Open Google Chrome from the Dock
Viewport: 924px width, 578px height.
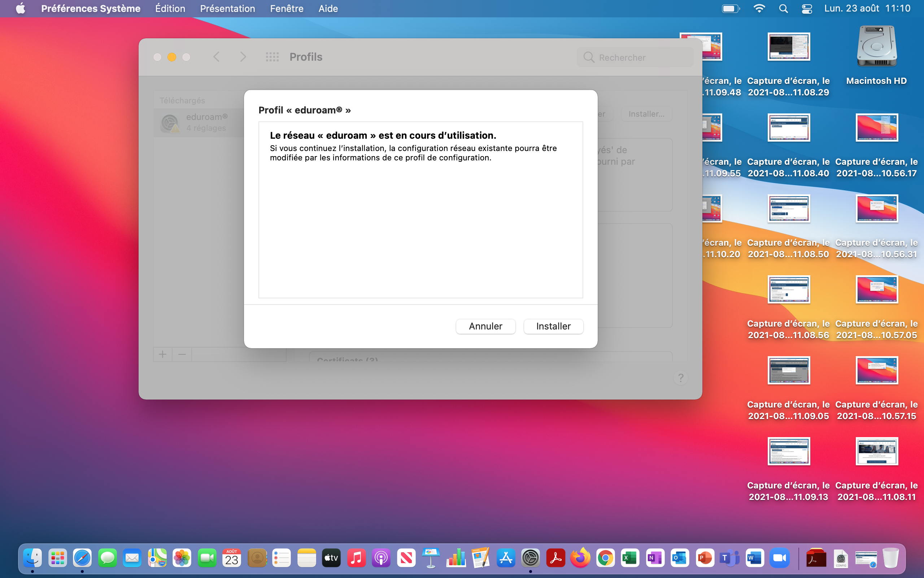pos(606,558)
